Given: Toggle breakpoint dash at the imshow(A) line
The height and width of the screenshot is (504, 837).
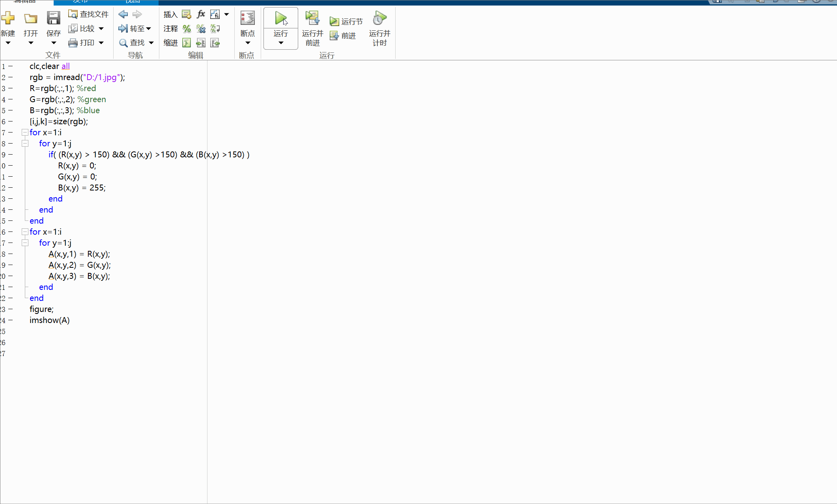Looking at the screenshot, I should point(10,320).
